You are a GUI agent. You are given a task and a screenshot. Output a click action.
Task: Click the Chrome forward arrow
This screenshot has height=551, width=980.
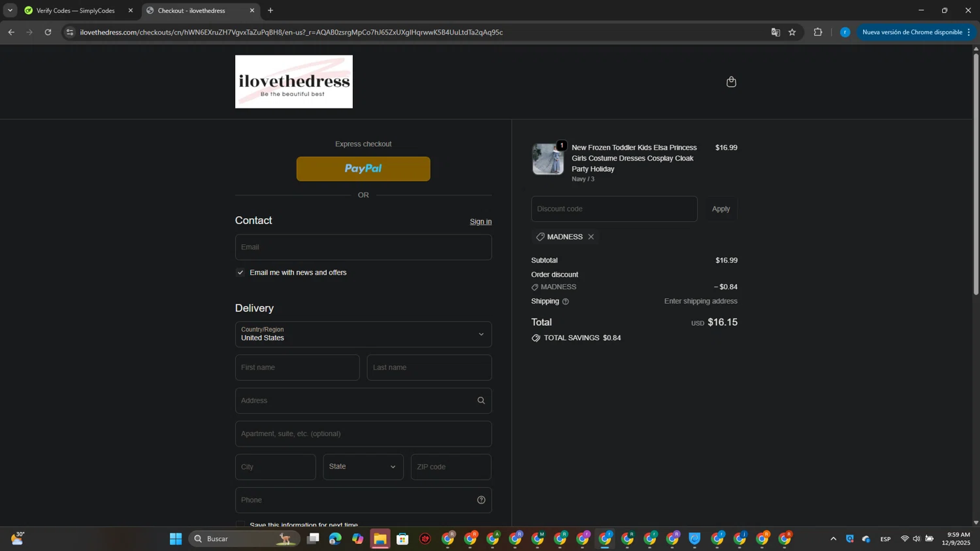click(x=29, y=32)
